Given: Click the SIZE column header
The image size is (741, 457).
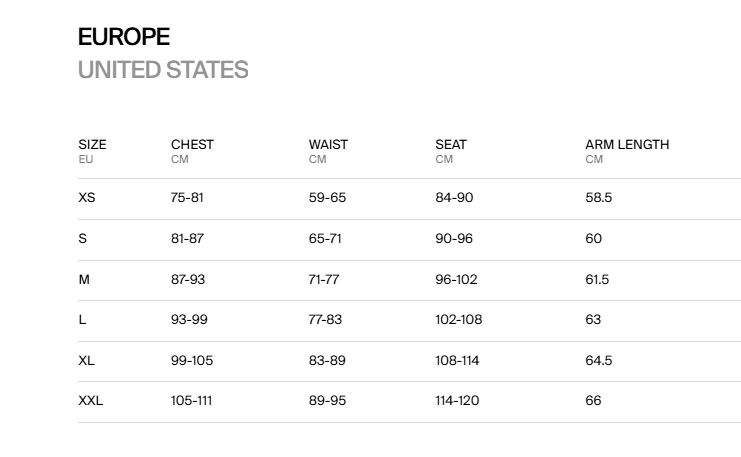Looking at the screenshot, I should coord(92,145).
